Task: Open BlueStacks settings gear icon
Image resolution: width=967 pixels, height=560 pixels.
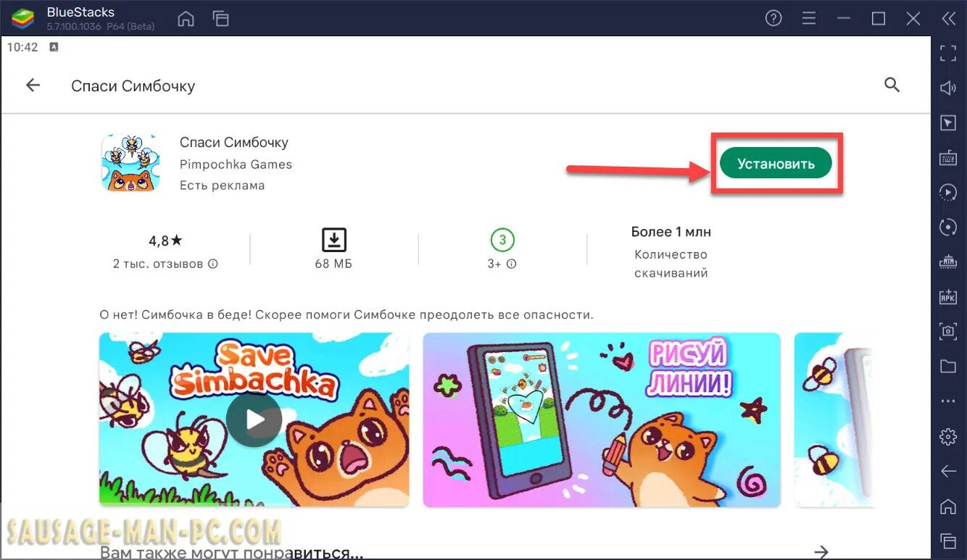Action: tap(948, 436)
